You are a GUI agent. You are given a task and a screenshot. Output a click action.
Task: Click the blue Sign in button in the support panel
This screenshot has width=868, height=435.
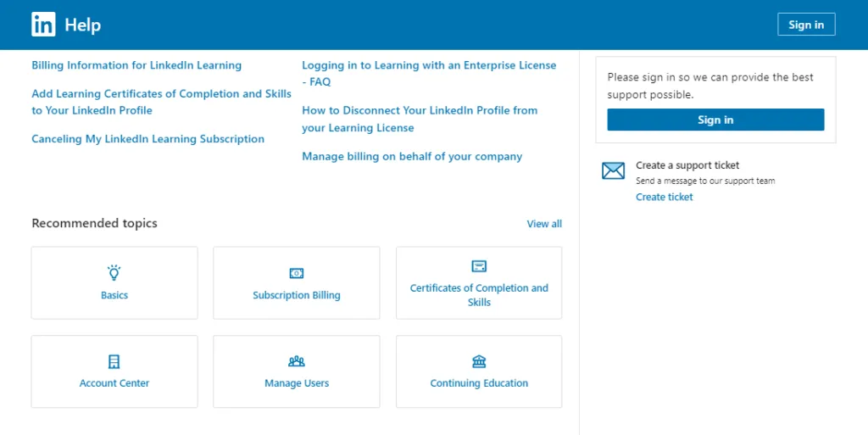(x=715, y=120)
